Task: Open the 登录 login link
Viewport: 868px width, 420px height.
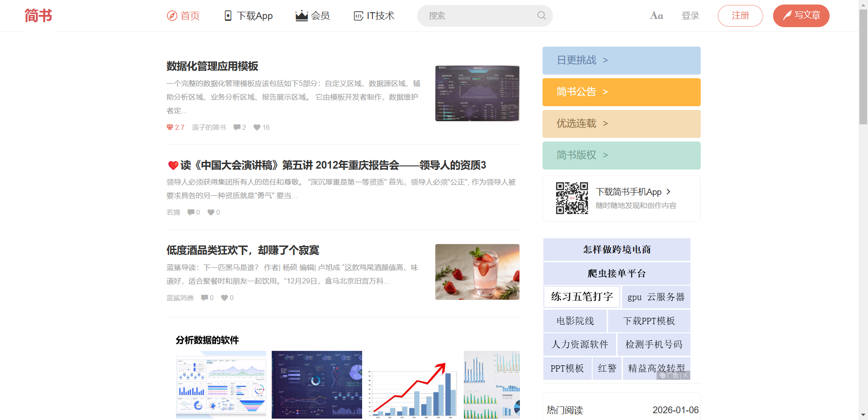Action: pyautogui.click(x=690, y=15)
